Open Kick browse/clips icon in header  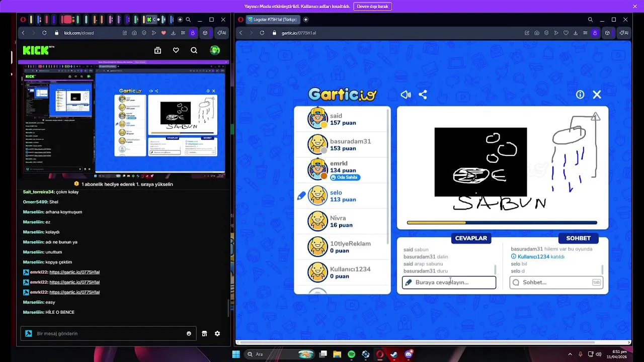tap(157, 50)
